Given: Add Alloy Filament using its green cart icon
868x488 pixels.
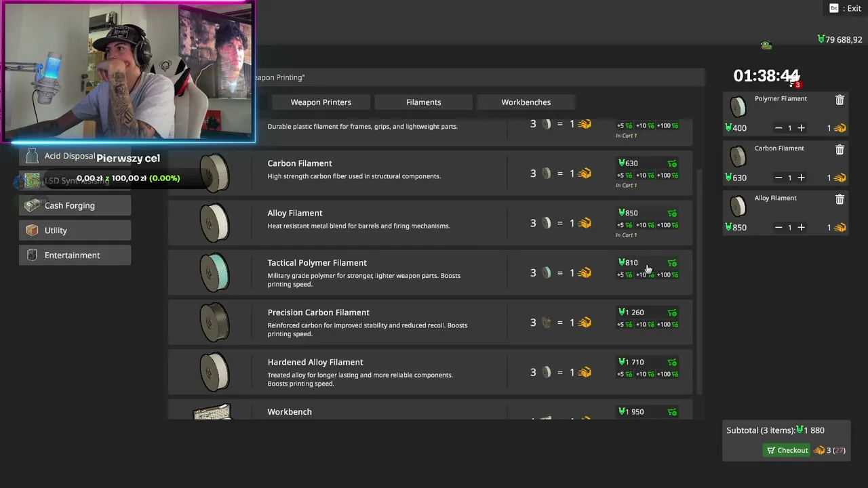Looking at the screenshot, I should 672,213.
